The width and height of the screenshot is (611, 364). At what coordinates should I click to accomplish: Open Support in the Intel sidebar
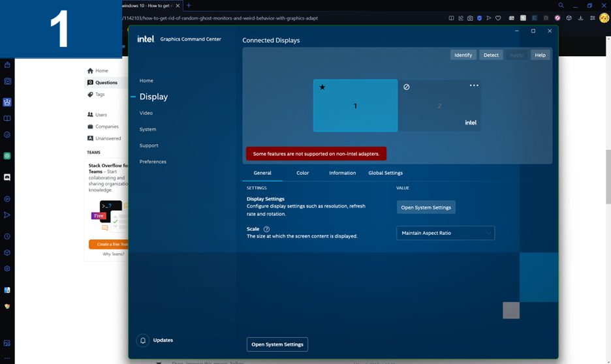pos(149,145)
